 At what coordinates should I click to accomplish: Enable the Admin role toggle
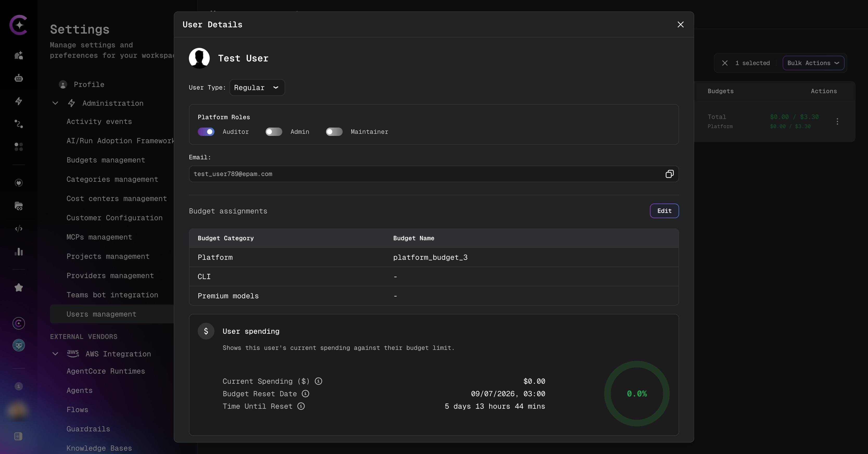point(274,132)
